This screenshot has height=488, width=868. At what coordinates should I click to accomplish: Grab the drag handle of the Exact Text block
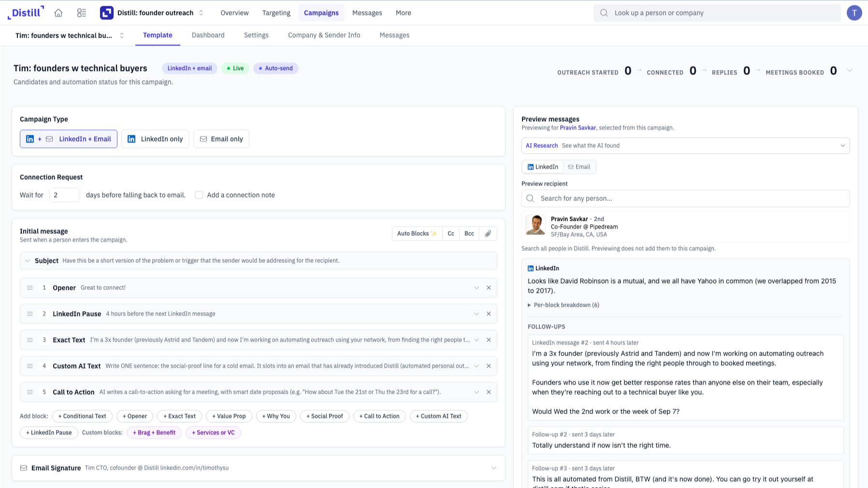pyautogui.click(x=30, y=340)
